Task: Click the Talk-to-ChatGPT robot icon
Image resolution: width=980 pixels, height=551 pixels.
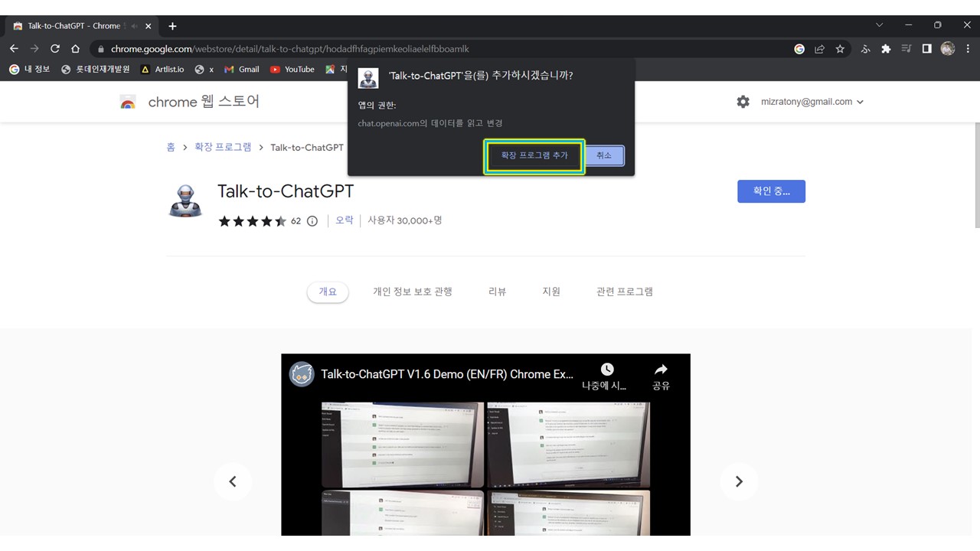Action: click(x=185, y=201)
